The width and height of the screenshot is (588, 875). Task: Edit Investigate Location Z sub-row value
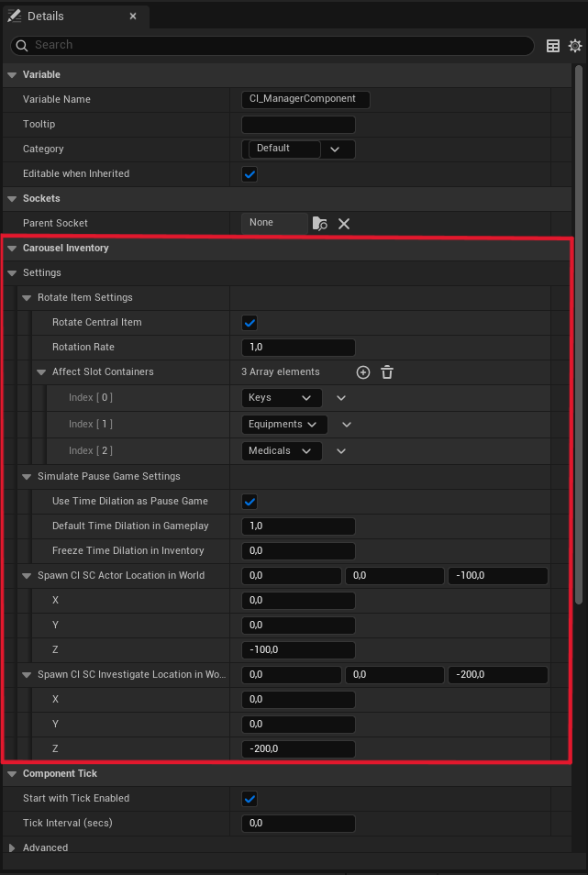click(x=298, y=748)
